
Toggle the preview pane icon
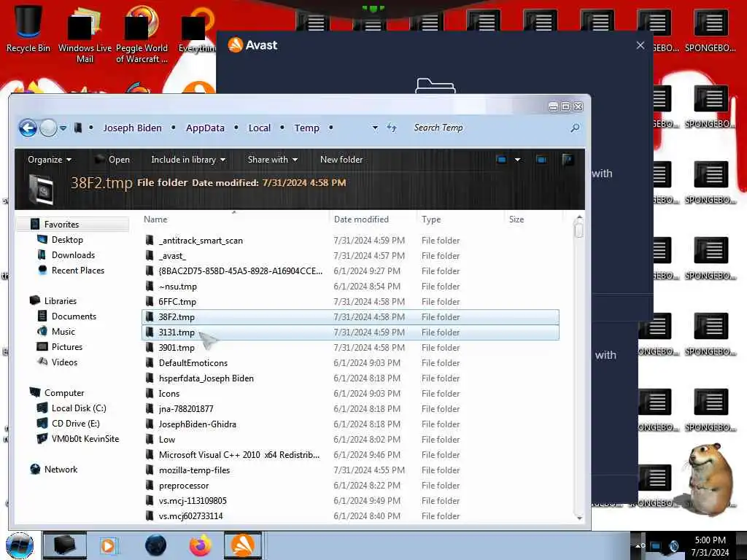pyautogui.click(x=541, y=160)
